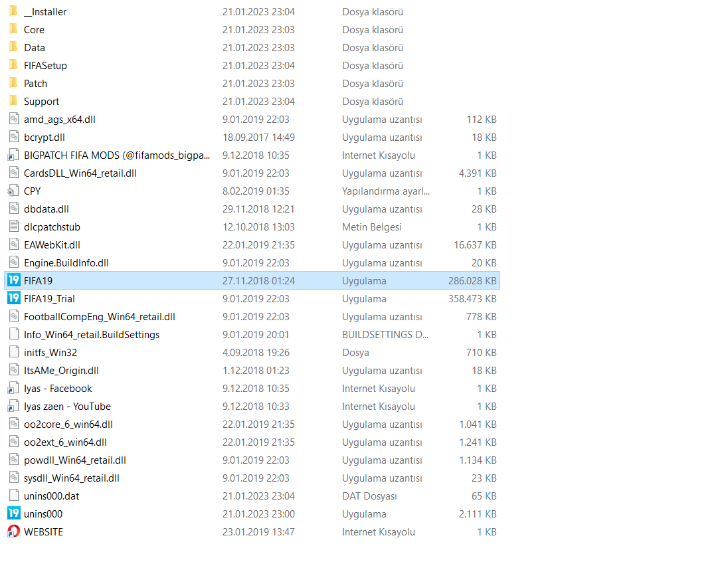Image resolution: width=728 pixels, height=564 pixels.
Task: Open the FIFA19 application icon
Action: pyautogui.click(x=13, y=280)
